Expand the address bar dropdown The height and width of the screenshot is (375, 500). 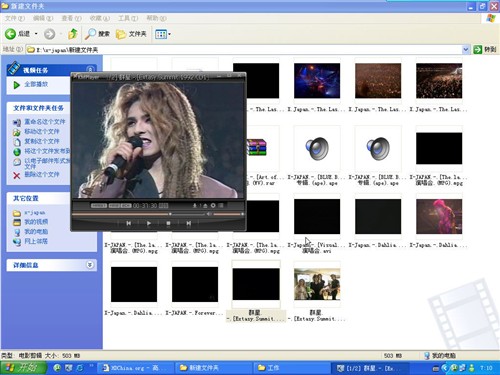(466, 50)
